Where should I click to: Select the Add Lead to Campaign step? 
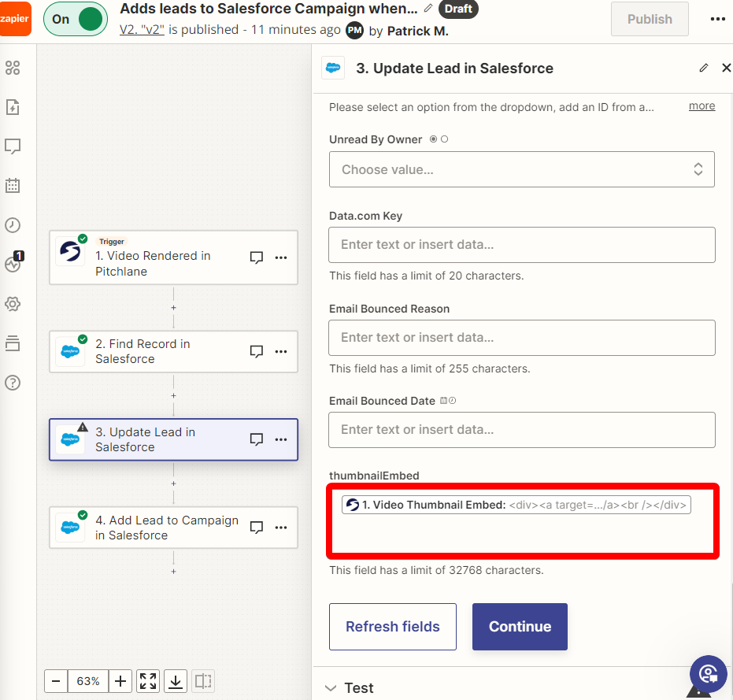tap(173, 528)
